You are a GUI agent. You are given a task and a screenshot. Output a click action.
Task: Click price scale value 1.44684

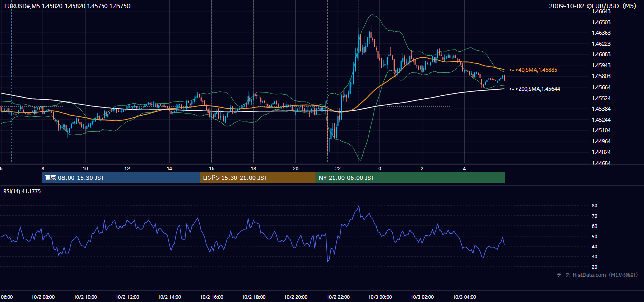(601, 163)
